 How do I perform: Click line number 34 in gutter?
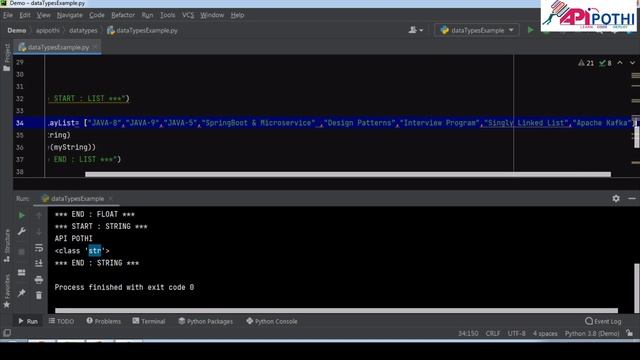(20, 123)
